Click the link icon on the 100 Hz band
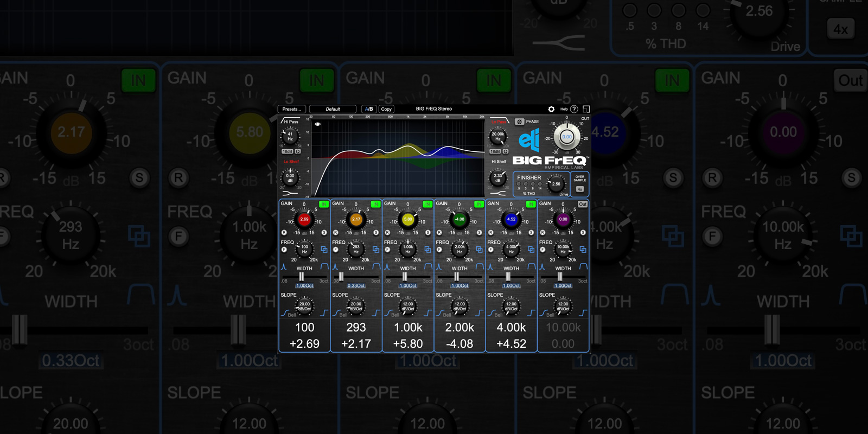Image resolution: width=868 pixels, height=434 pixels. 324,250
